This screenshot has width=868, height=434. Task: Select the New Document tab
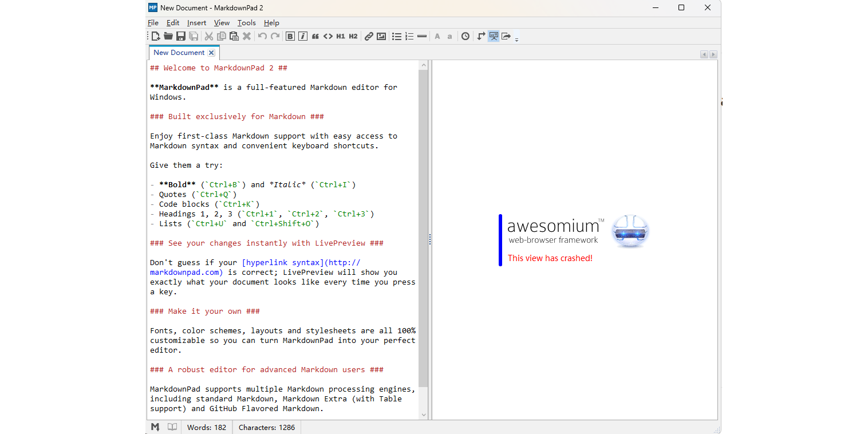click(x=179, y=52)
